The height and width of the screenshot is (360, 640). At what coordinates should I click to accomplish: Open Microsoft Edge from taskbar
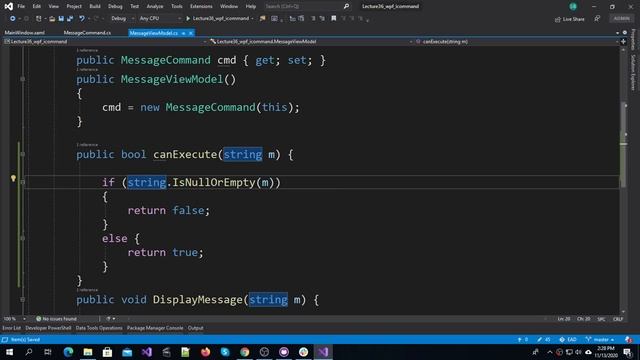68,352
